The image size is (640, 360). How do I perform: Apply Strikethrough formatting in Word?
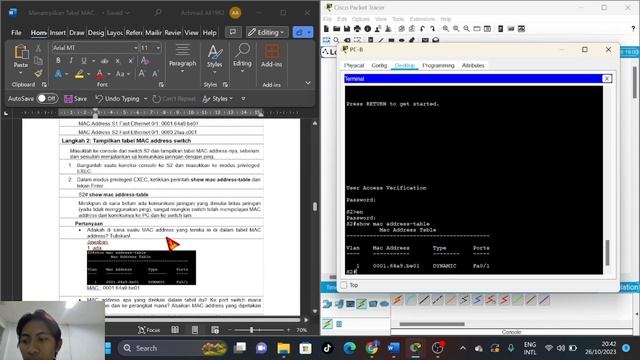tap(104, 61)
